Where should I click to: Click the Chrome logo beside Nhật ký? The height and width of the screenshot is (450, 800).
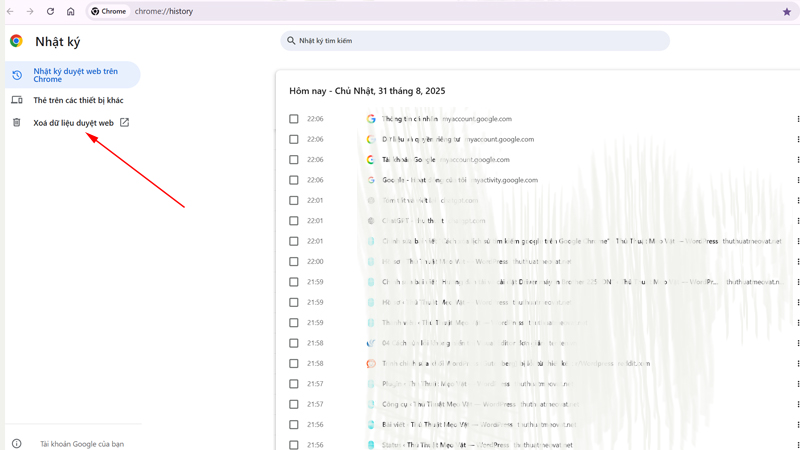16,41
